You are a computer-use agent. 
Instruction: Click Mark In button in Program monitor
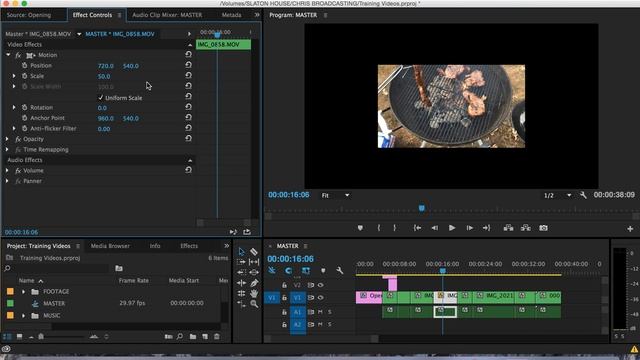379,228
